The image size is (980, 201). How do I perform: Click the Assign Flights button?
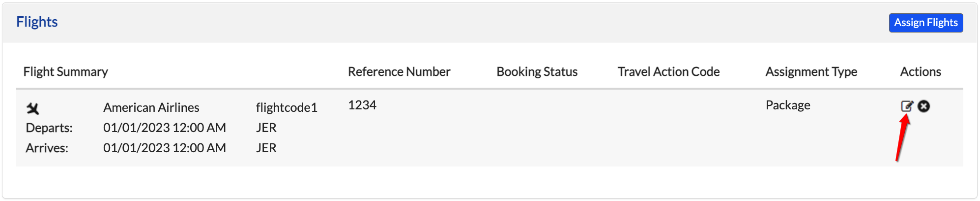926,23
